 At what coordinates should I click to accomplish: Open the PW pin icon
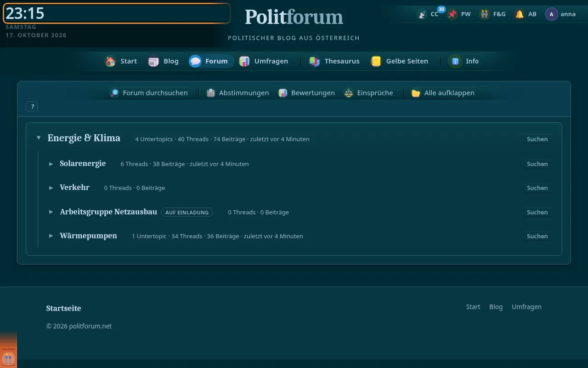pos(453,14)
